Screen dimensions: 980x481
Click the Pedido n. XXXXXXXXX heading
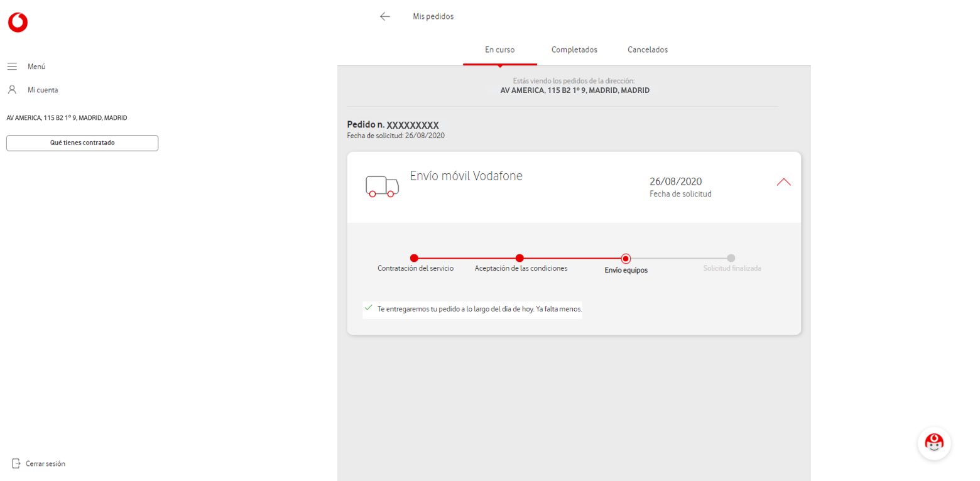point(393,124)
